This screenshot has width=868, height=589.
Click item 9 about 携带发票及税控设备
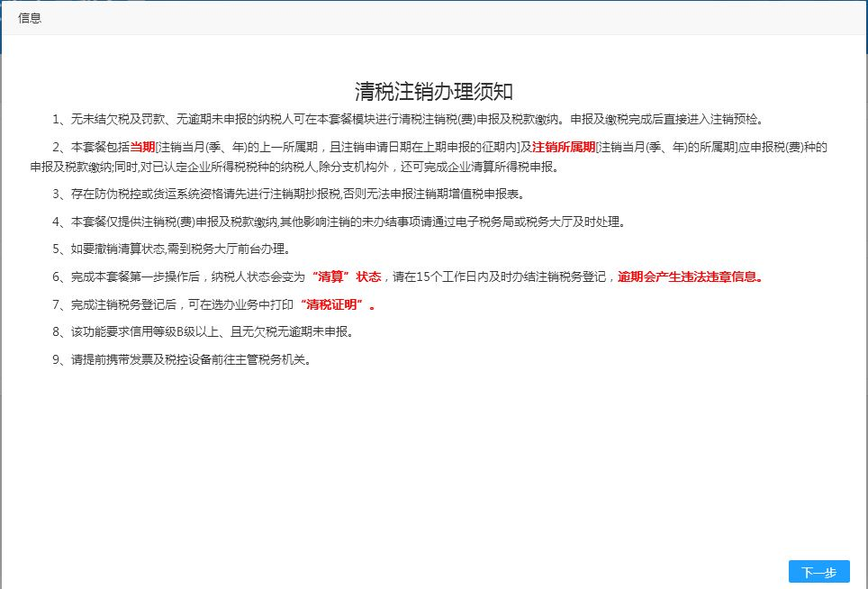tap(182, 359)
